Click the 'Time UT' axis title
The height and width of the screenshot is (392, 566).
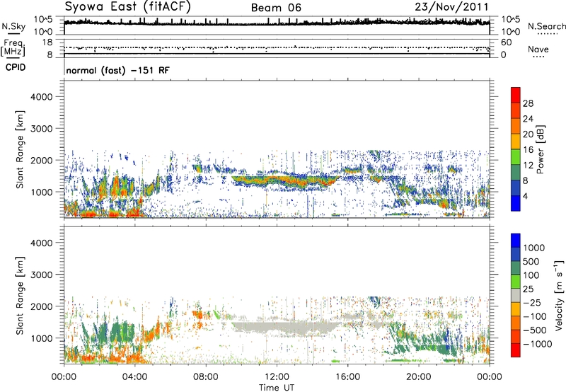click(277, 388)
